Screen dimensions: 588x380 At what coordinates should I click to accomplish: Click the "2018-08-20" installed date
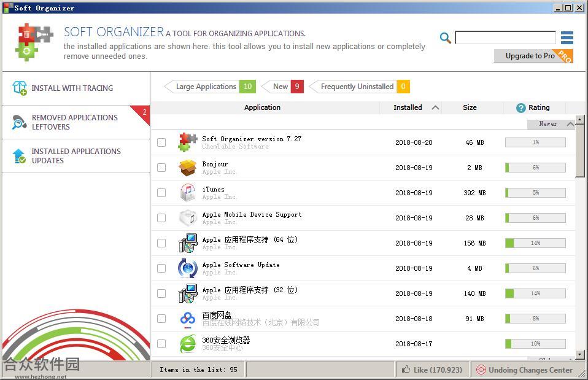point(414,142)
